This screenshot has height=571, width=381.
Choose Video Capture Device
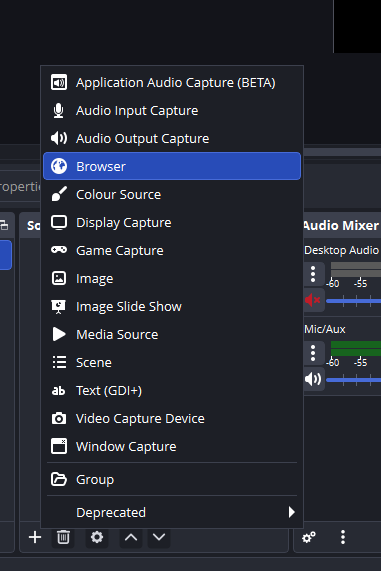(172, 419)
